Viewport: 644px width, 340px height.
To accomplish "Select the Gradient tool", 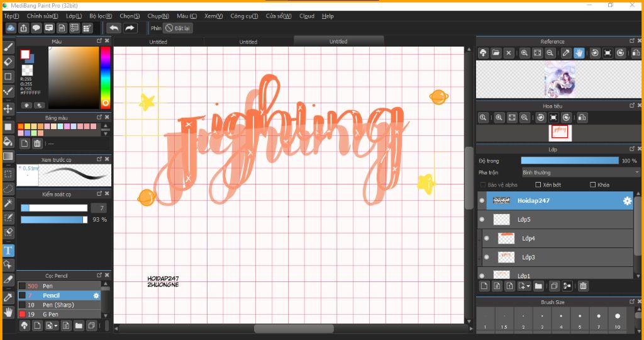I will click(8, 156).
